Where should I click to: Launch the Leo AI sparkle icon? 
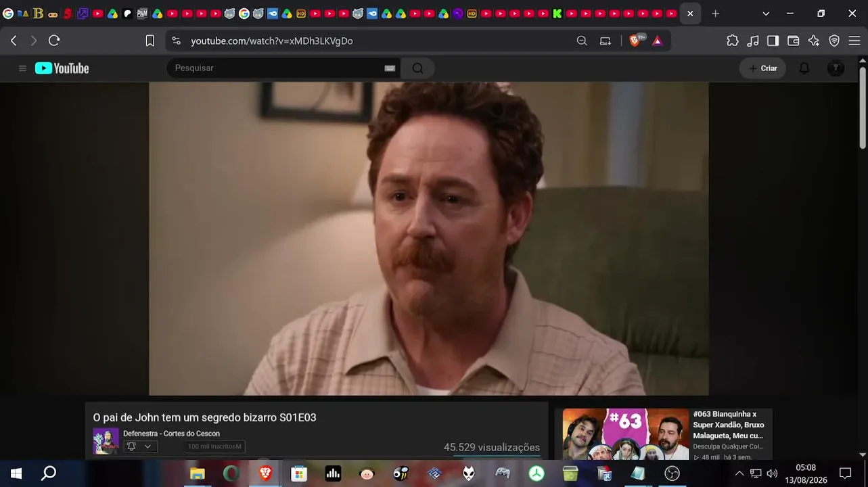tap(814, 41)
